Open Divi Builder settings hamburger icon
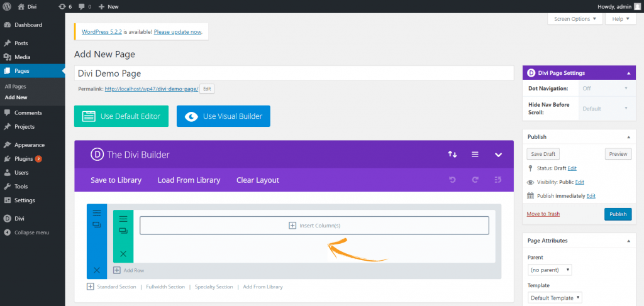This screenshot has width=644, height=306. pyautogui.click(x=475, y=155)
